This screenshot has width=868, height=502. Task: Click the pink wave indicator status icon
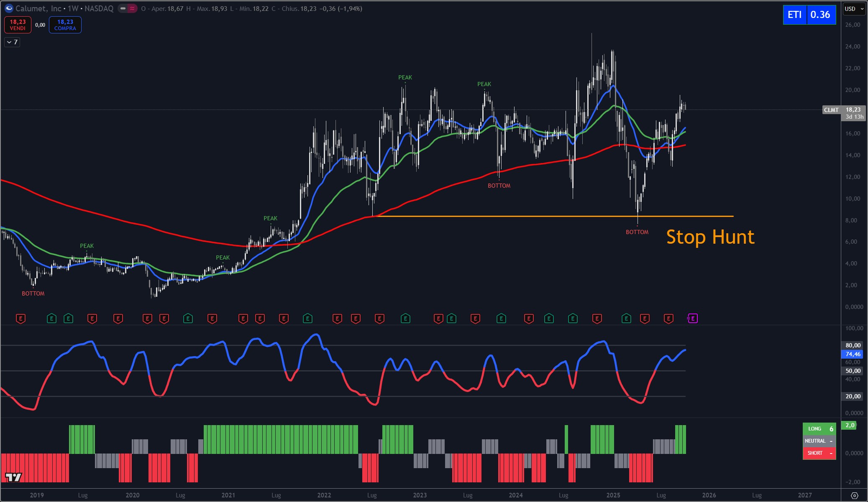(132, 8)
